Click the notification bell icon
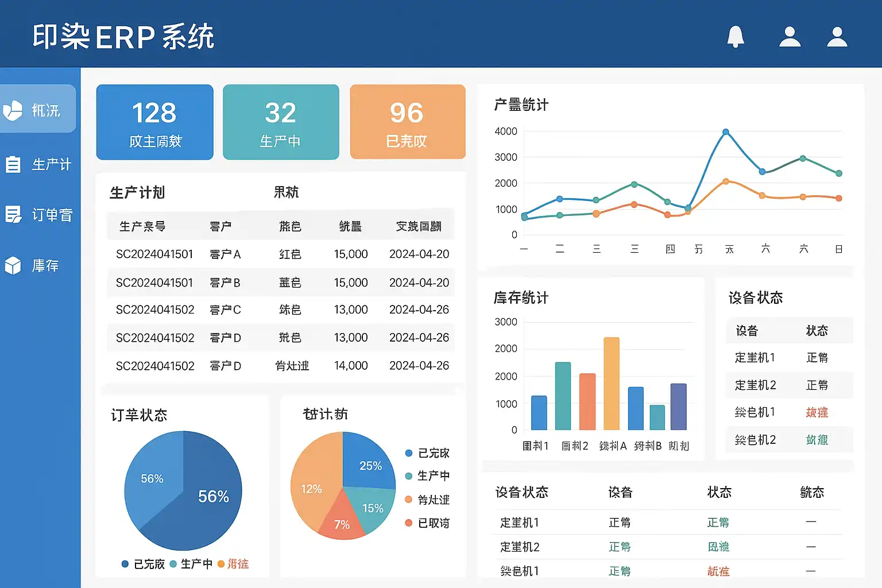 click(x=736, y=37)
